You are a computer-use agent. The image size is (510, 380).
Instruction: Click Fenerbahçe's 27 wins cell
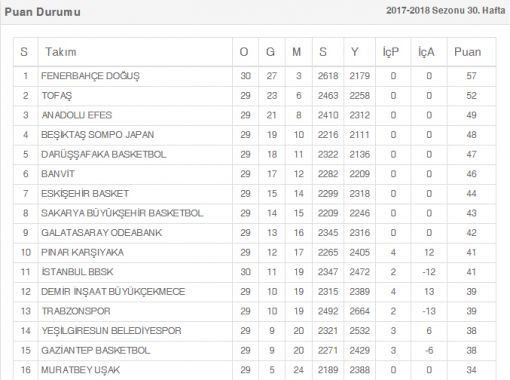click(272, 76)
